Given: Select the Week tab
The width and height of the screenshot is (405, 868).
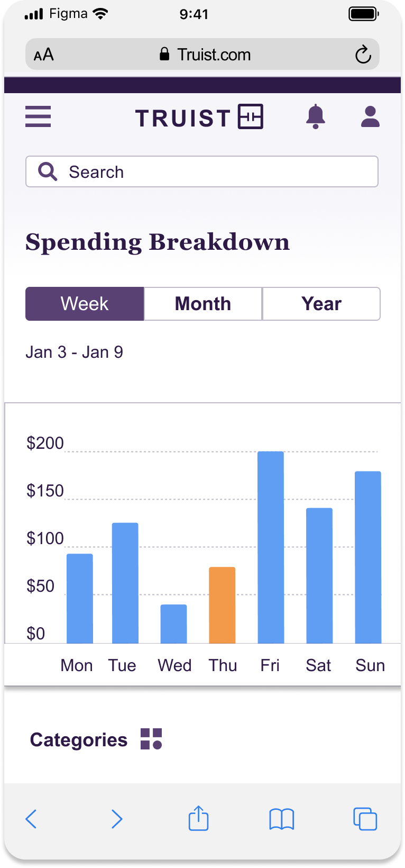Looking at the screenshot, I should click(x=85, y=304).
